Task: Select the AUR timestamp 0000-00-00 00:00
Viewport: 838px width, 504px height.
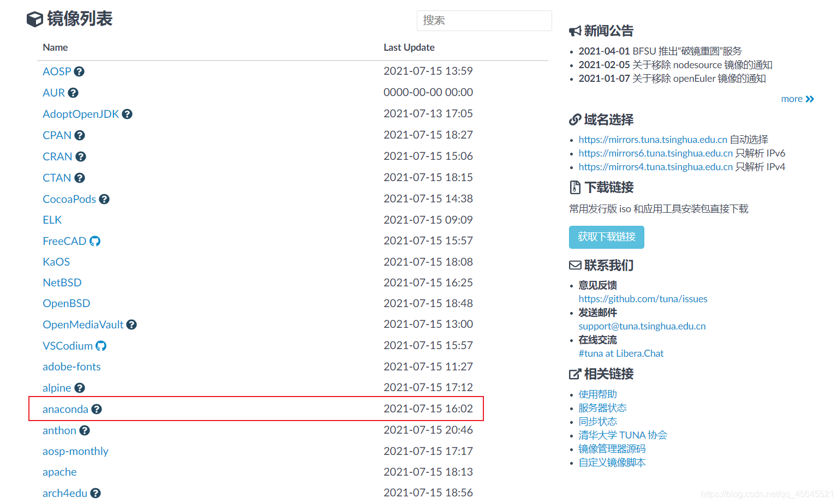Action: pos(428,92)
